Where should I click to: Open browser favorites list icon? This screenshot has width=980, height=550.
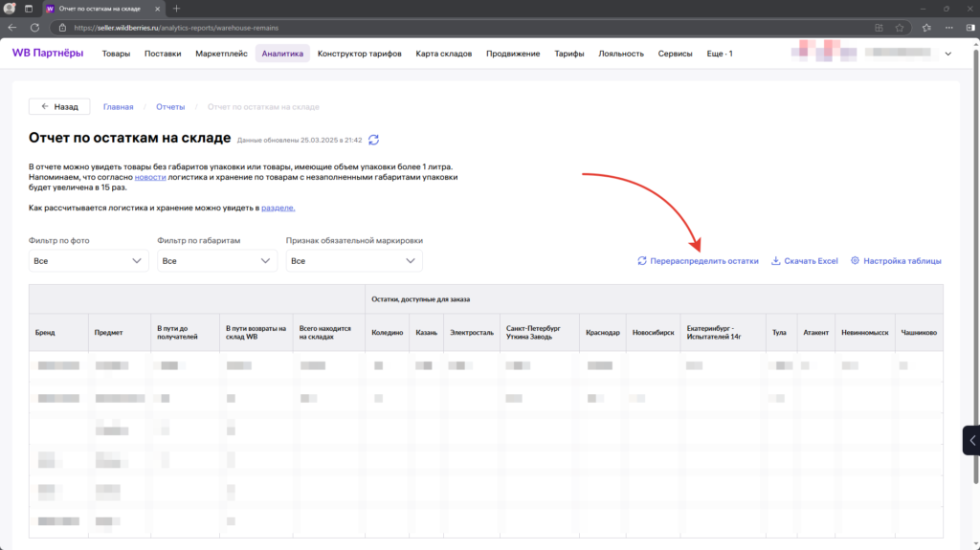click(x=926, y=28)
